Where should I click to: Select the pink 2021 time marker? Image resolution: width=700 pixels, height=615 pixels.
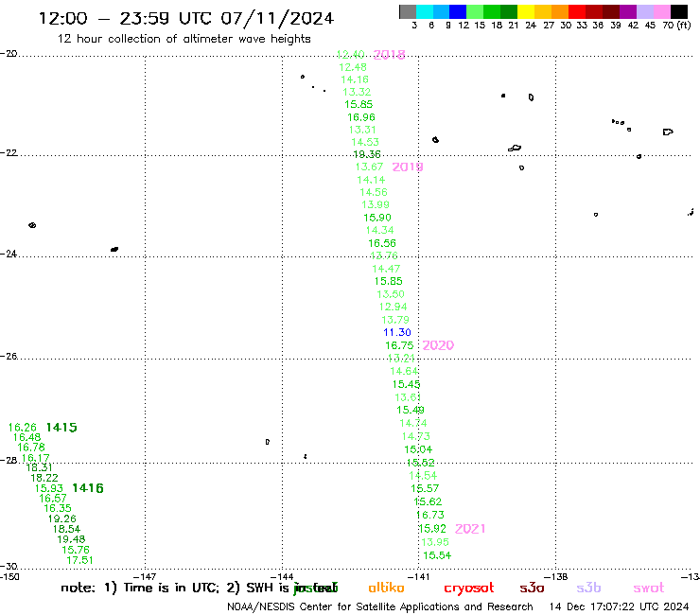point(470,529)
